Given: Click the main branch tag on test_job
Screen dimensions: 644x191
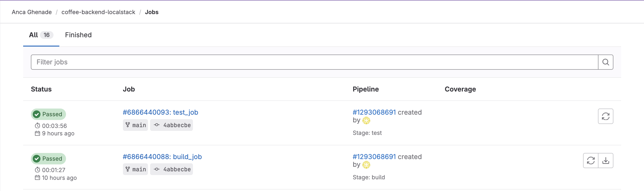Looking at the screenshot, I should pos(135,125).
